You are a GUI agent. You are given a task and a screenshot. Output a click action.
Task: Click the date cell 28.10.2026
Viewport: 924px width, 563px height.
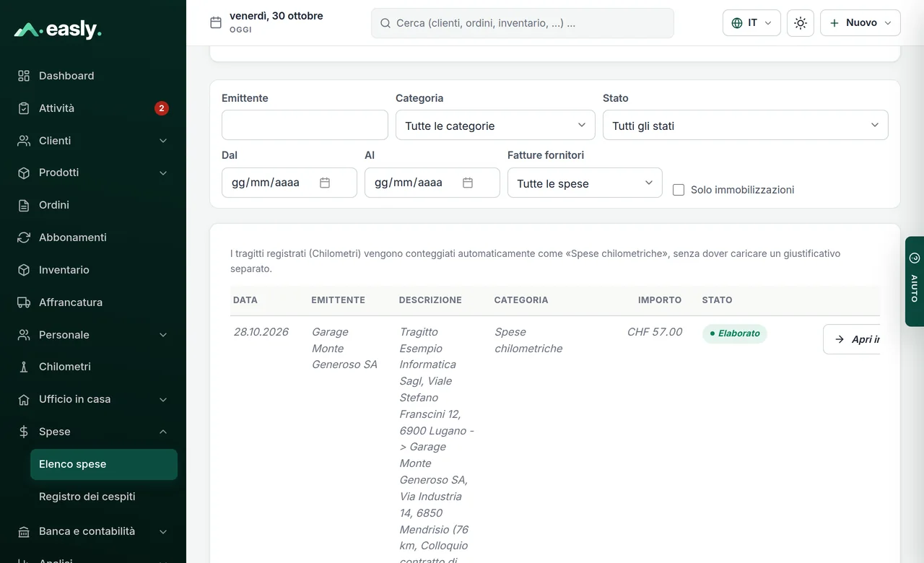coord(261,332)
